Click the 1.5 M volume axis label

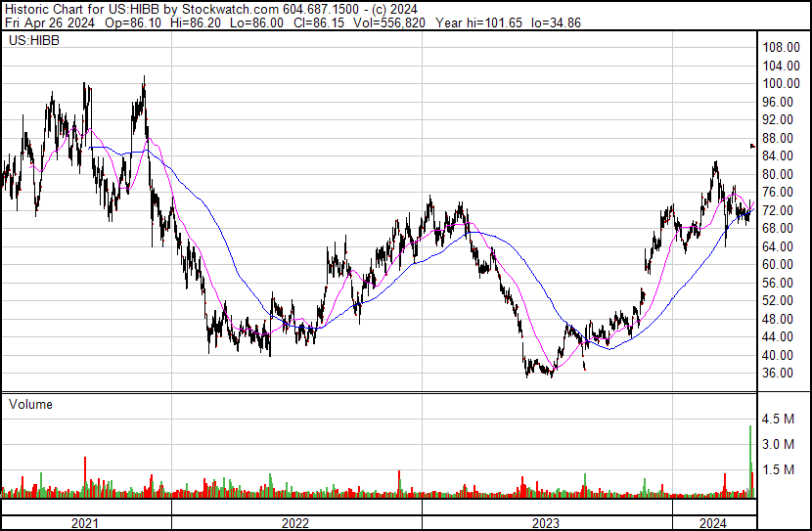click(778, 469)
